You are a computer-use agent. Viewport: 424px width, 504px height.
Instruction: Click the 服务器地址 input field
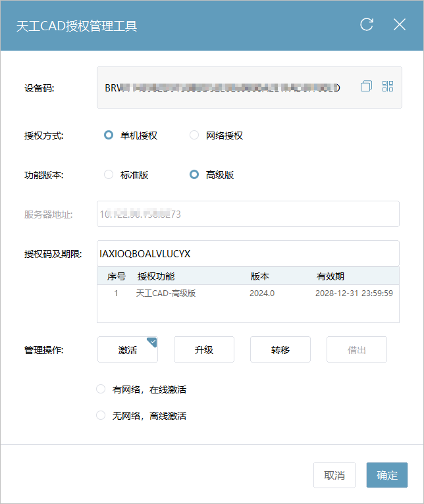(248, 214)
